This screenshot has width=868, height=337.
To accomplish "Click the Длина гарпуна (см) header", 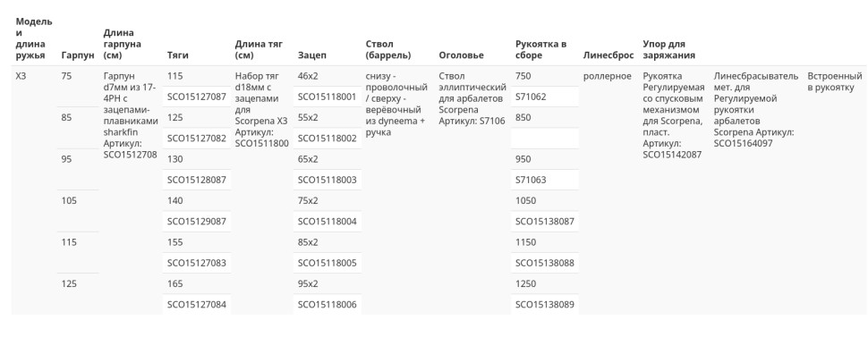I will click(x=123, y=45).
